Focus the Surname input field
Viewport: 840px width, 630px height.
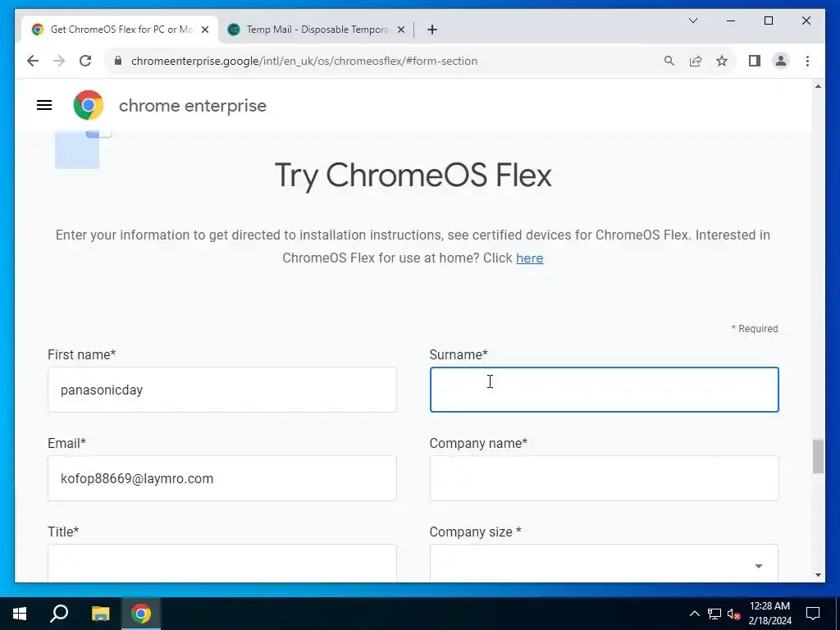point(604,390)
